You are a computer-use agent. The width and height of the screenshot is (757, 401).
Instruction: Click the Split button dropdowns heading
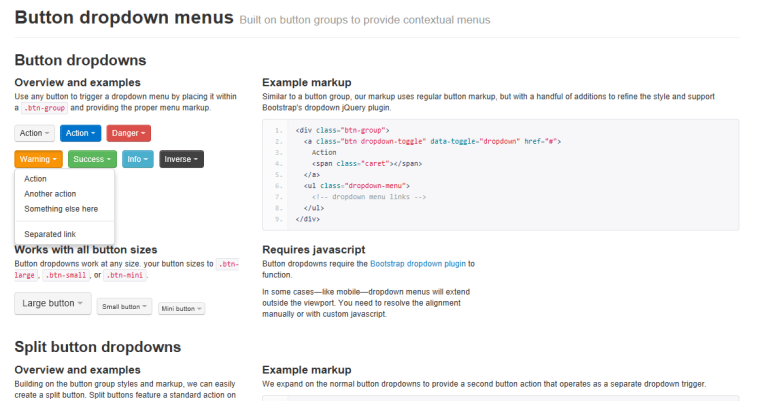(x=98, y=347)
